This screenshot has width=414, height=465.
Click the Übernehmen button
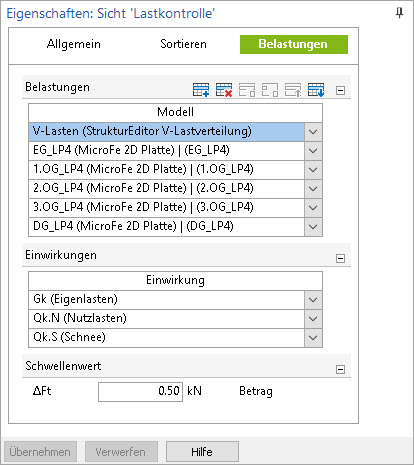coord(40,452)
